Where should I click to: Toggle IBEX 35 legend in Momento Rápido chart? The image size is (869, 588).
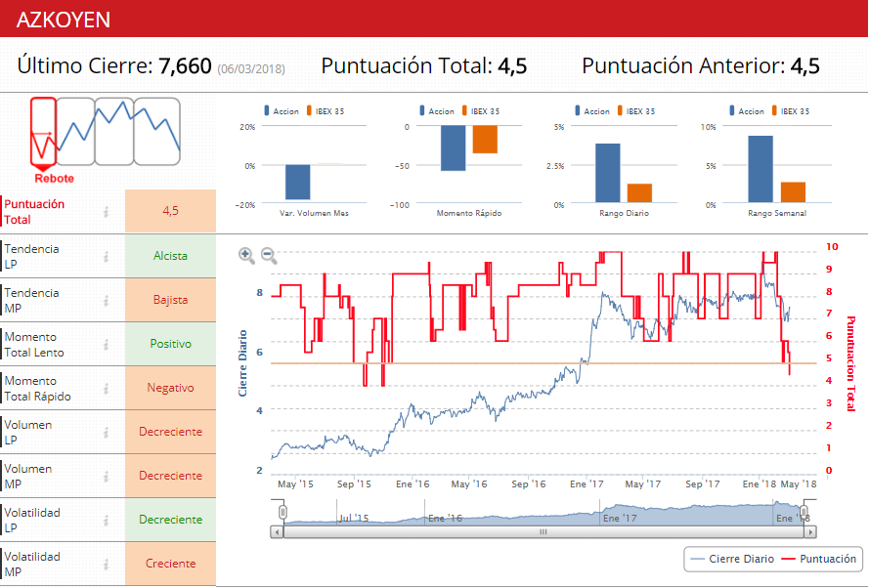(481, 111)
